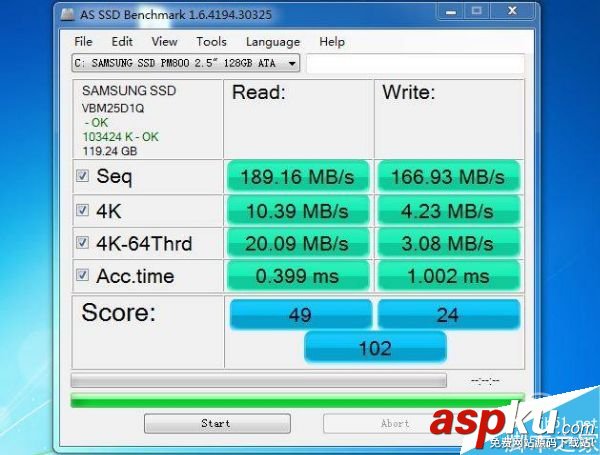Click the total score 102 box
This screenshot has height=455, width=600.
pos(375,347)
